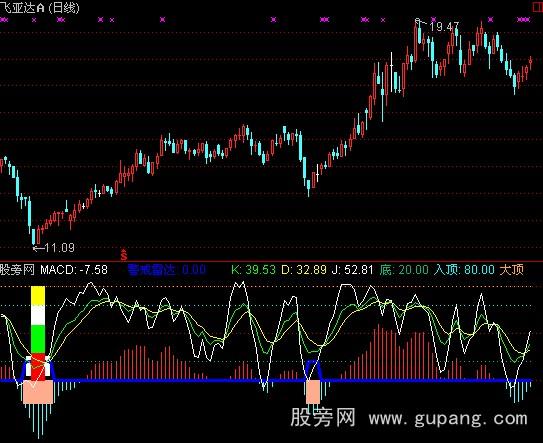Click the blue 警戒雷达 0.00 indicator label
Image resolution: width=543 pixels, height=443 pixels.
click(x=167, y=269)
